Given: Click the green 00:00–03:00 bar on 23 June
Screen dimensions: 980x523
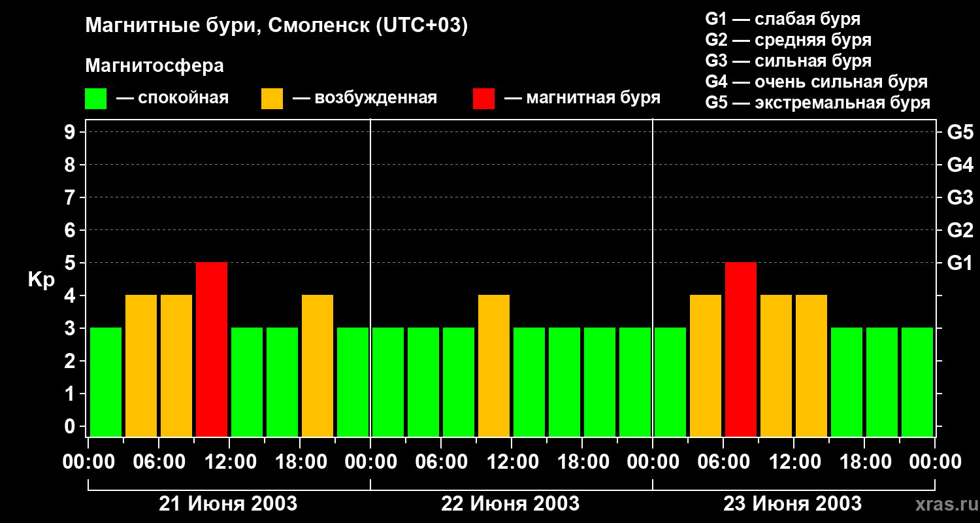Looking at the screenshot, I should 670,382.
